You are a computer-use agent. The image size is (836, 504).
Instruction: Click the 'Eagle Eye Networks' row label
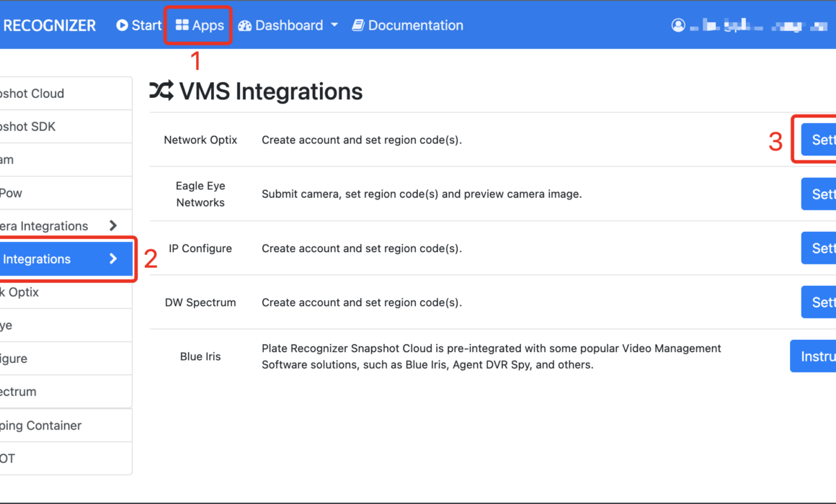click(x=200, y=194)
